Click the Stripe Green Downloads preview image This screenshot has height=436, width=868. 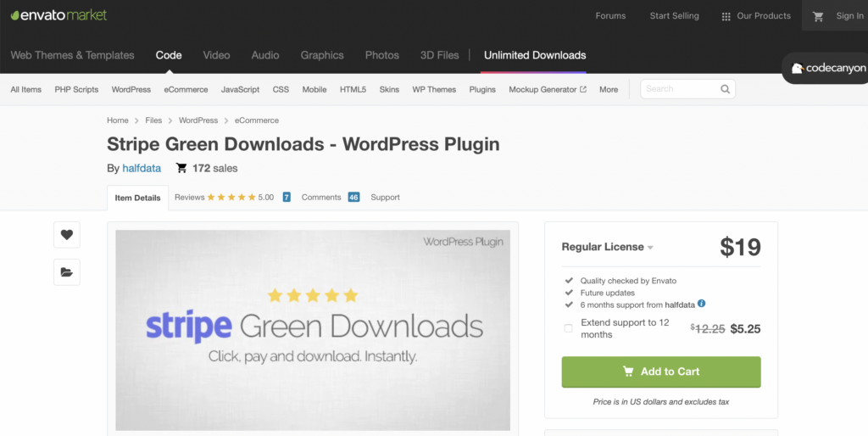pos(313,330)
